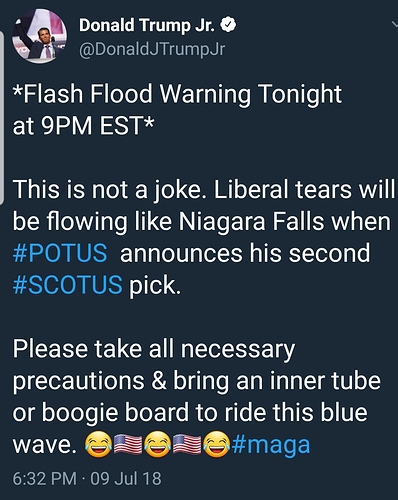Click the first American flag emoji
The width and height of the screenshot is (398, 500).
click(128, 444)
